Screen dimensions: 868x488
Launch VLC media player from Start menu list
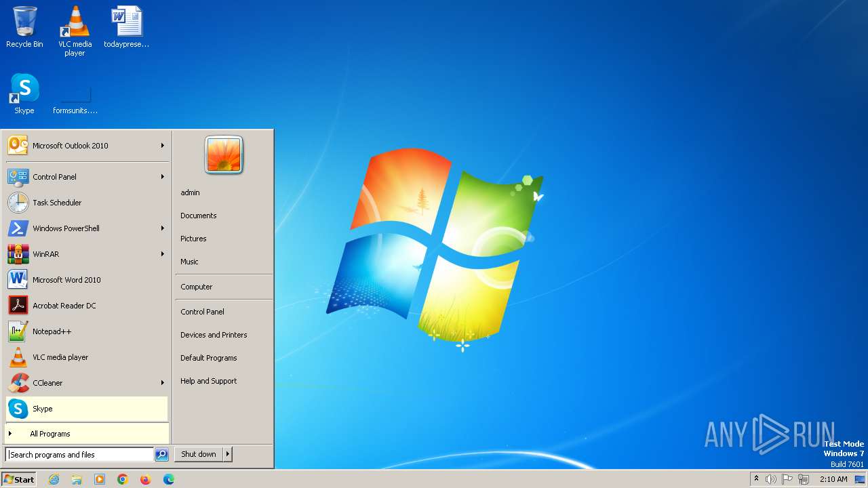click(x=87, y=357)
